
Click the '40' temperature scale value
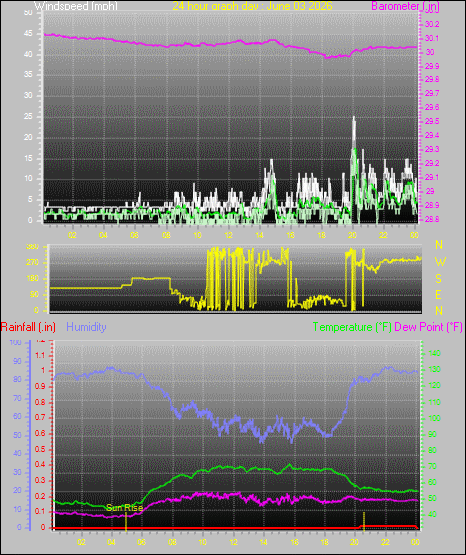[433, 514]
